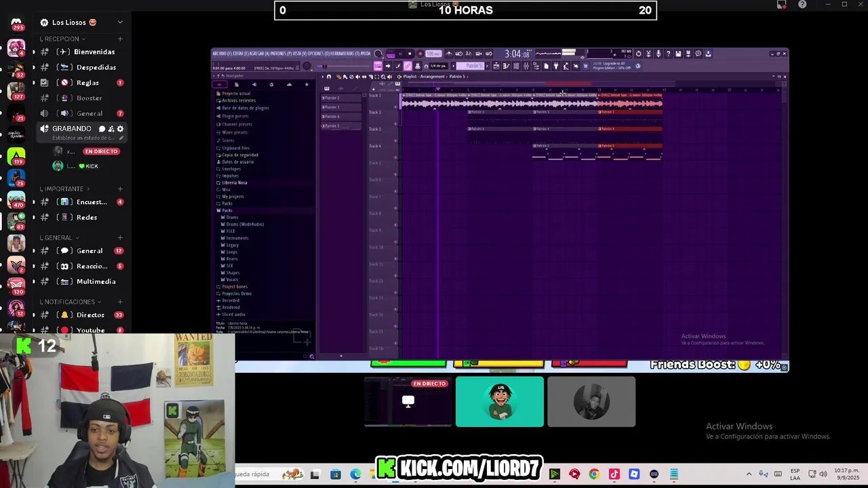The image size is (868, 488).
Task: Open Google Chrome from the taskbar
Action: pos(594,474)
